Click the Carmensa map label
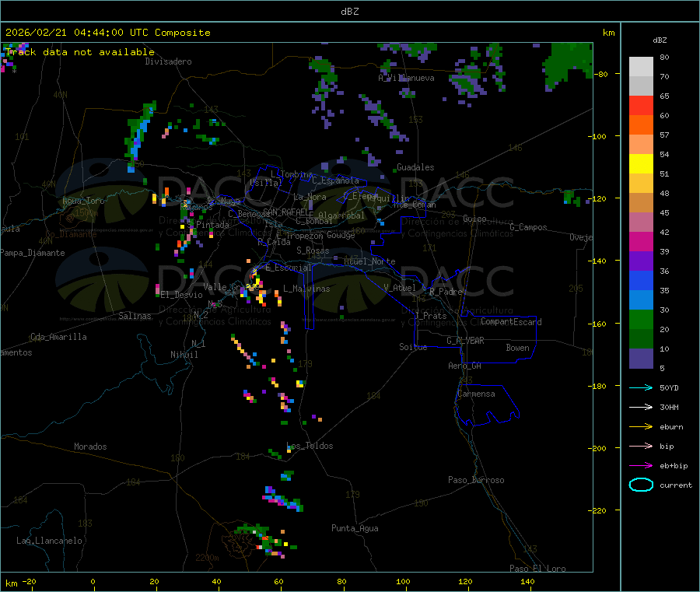Screen dimensions: 700x592 476,394
